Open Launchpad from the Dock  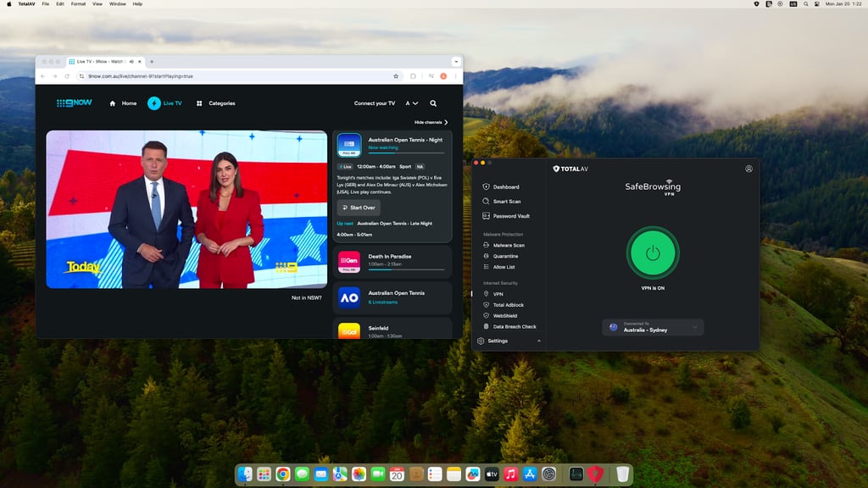coord(264,474)
